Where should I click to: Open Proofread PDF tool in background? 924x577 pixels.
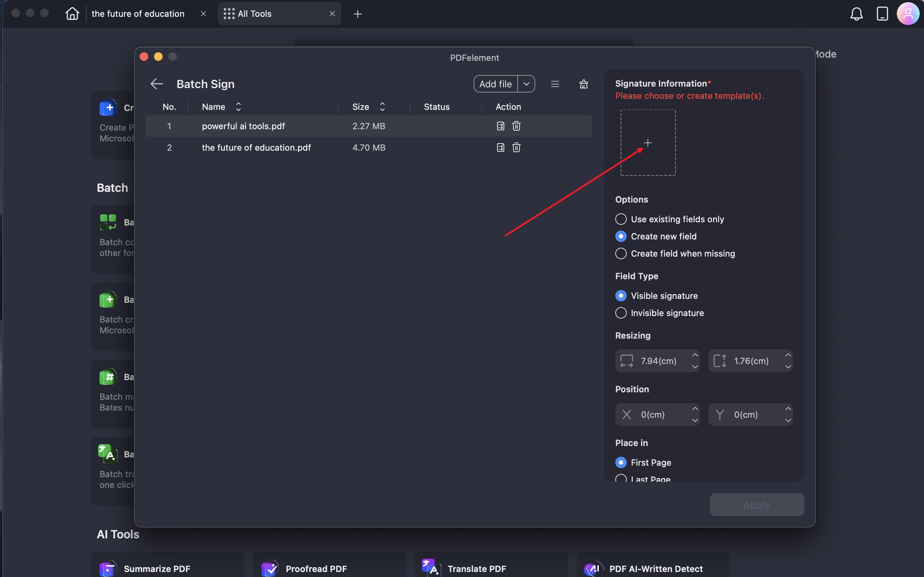[x=329, y=565]
